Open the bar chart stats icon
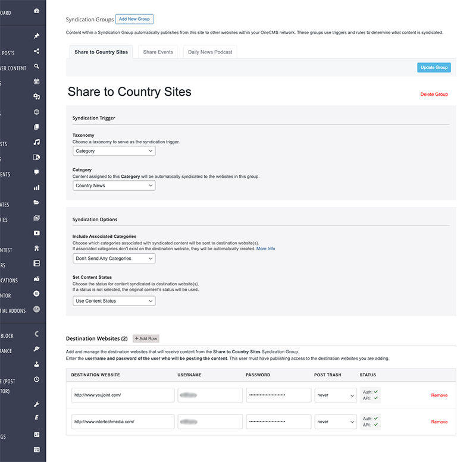This screenshot has width=476, height=462. [36, 187]
